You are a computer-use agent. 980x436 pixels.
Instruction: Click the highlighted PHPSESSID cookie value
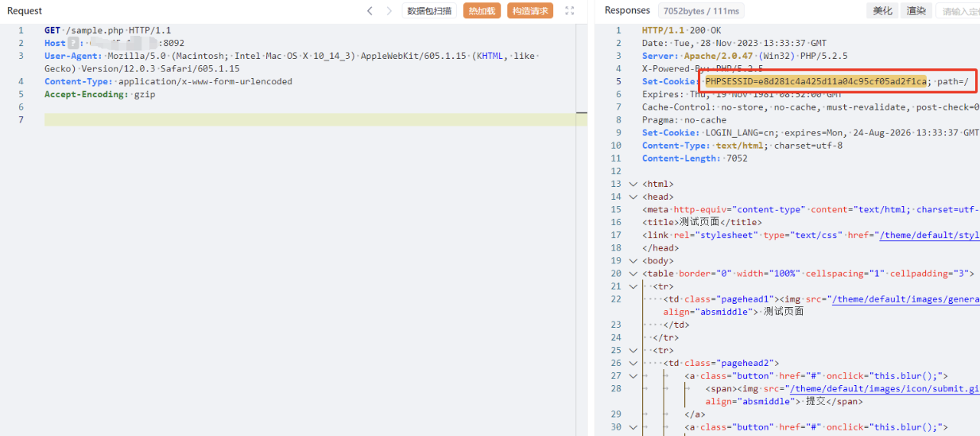tap(815, 81)
